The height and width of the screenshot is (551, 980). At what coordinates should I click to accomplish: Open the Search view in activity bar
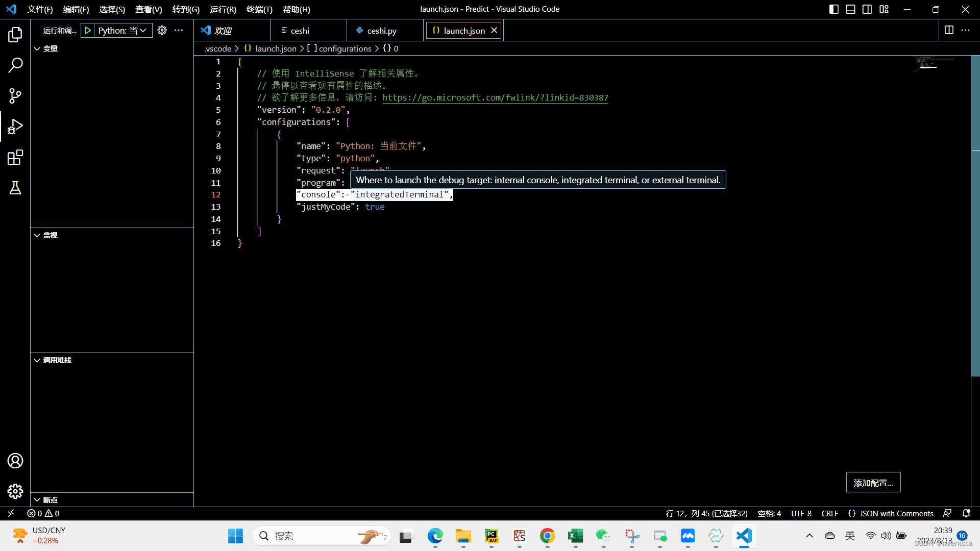click(x=15, y=65)
